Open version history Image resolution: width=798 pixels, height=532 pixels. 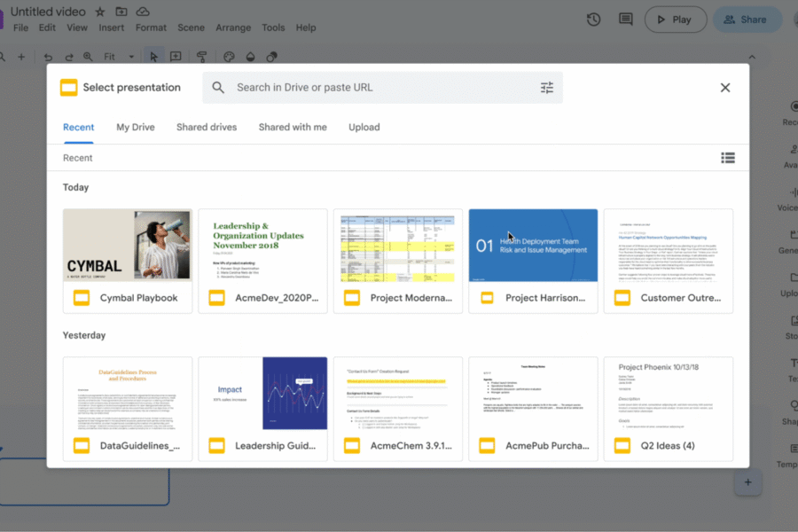(x=593, y=19)
